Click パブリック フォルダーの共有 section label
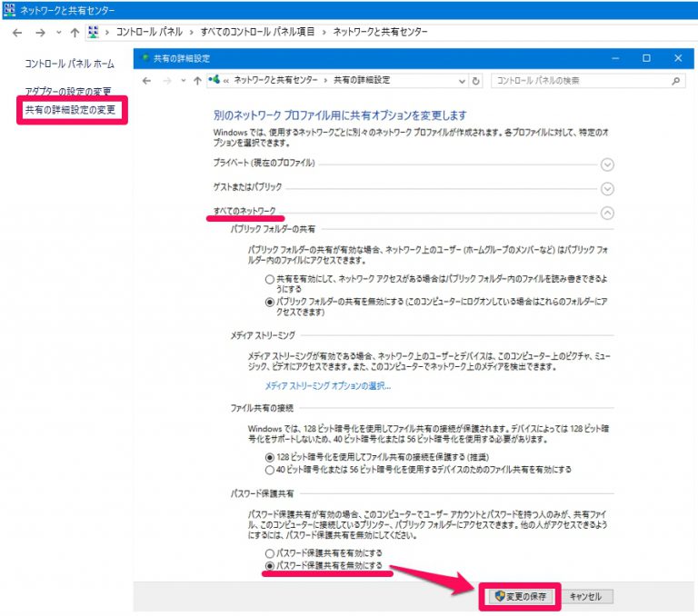The image size is (698, 616). 273,229
